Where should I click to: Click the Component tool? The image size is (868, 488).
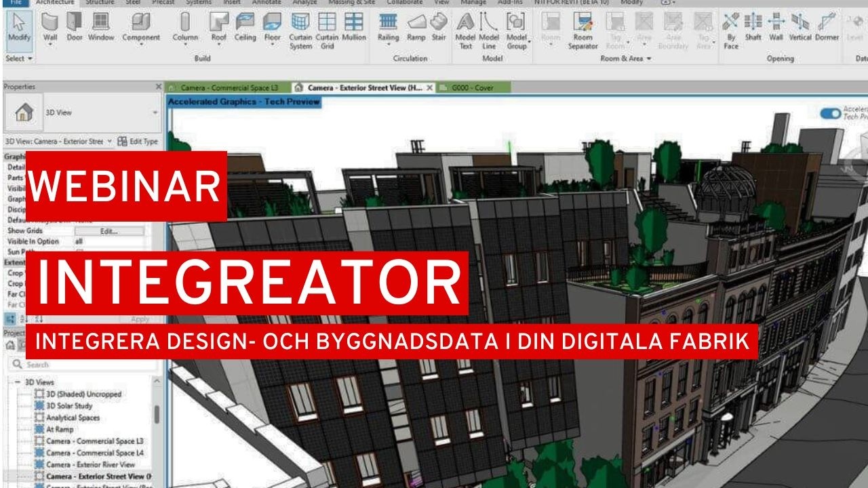tap(141, 28)
